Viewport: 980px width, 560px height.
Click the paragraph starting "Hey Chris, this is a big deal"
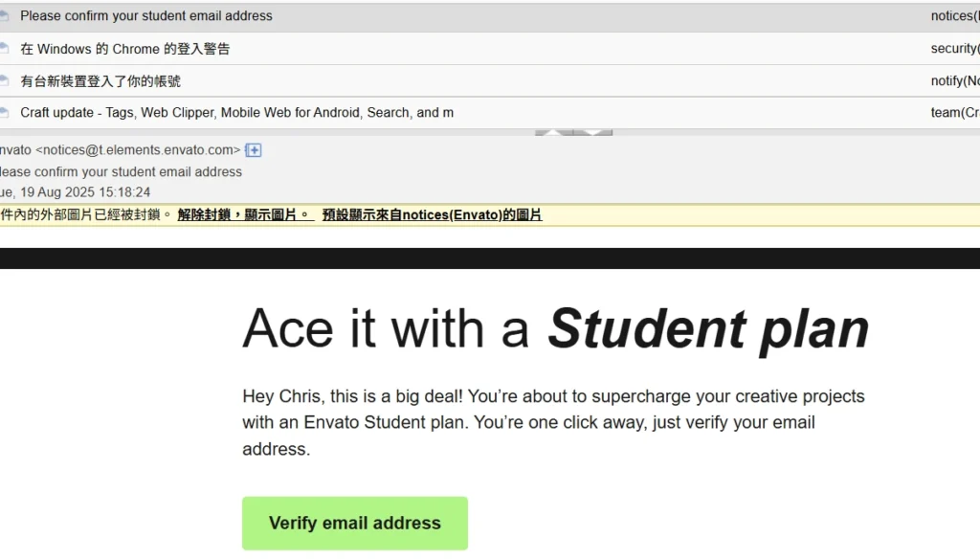coord(554,422)
